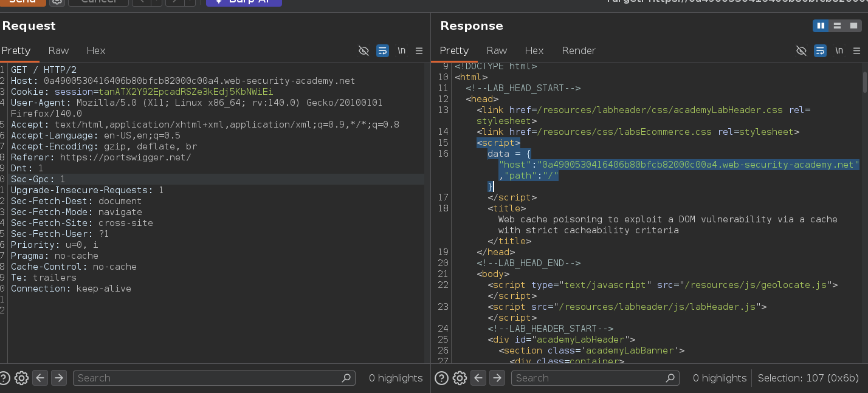Click the Response panel heading
Image resolution: width=868 pixels, height=393 pixels.
point(472,26)
